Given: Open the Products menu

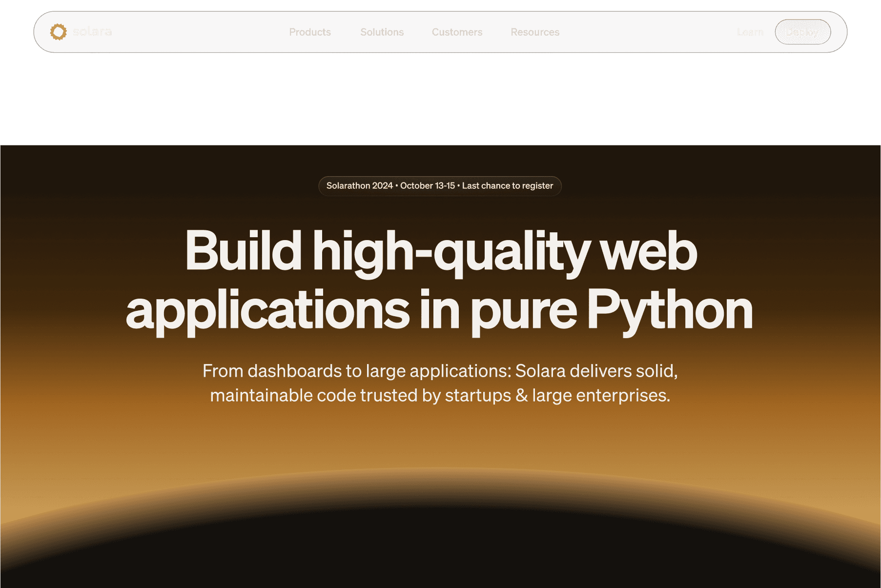Looking at the screenshot, I should coord(310,32).
